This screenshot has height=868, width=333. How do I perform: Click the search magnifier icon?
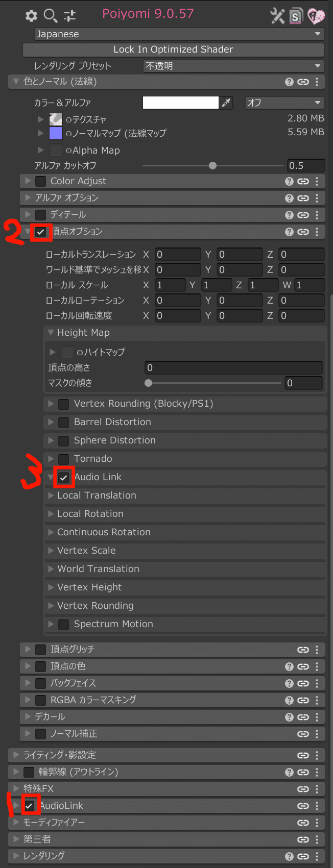tap(50, 16)
